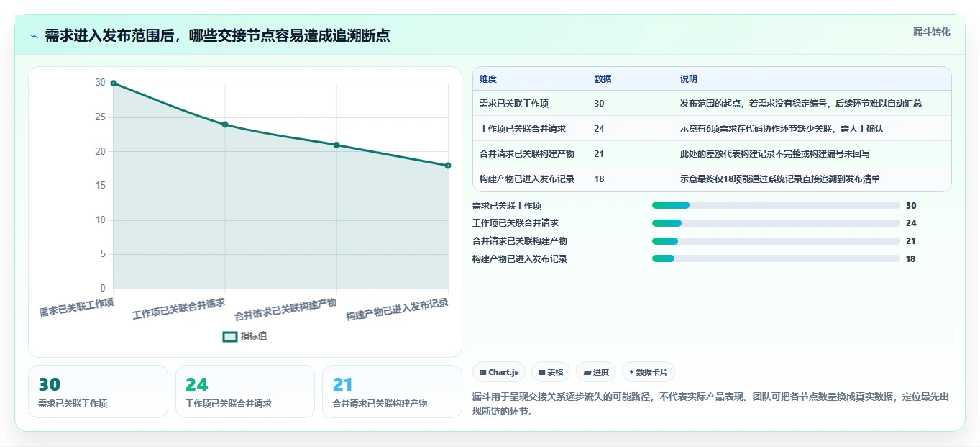This screenshot has height=447, width=980.
Task: Select the Chart.js chip
Action: pyautogui.click(x=498, y=372)
